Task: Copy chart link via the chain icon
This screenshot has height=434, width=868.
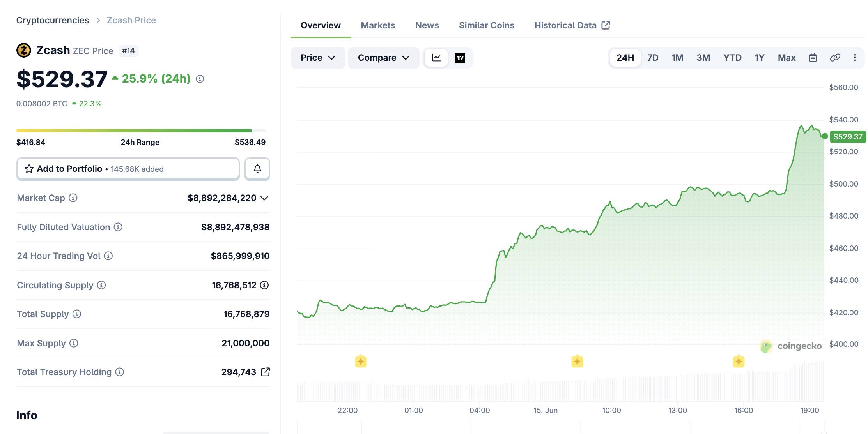Action: (x=835, y=58)
